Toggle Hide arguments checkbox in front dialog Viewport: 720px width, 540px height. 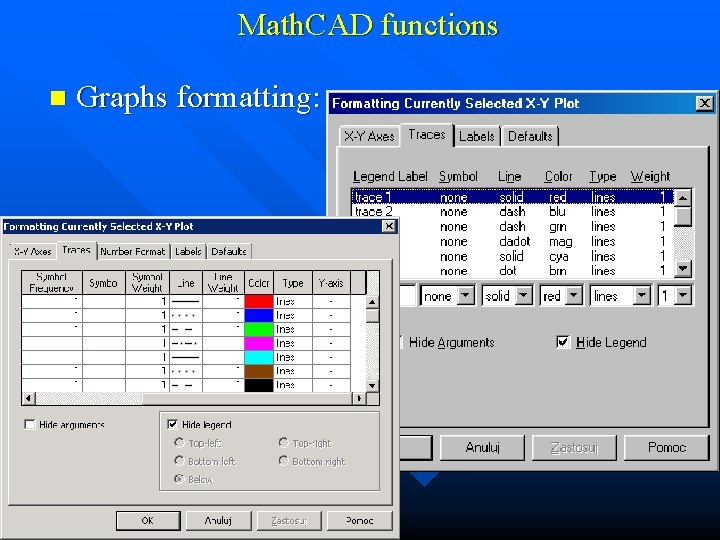coord(30,424)
